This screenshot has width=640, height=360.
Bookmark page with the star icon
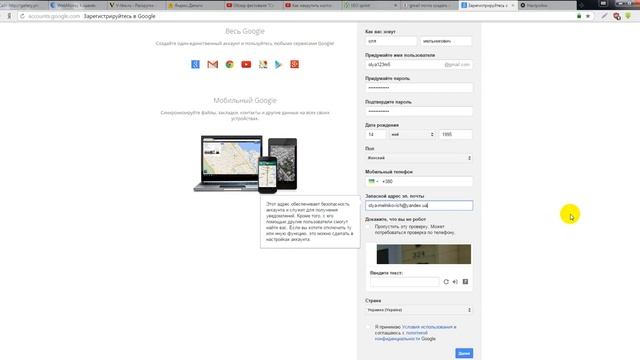click(x=588, y=16)
